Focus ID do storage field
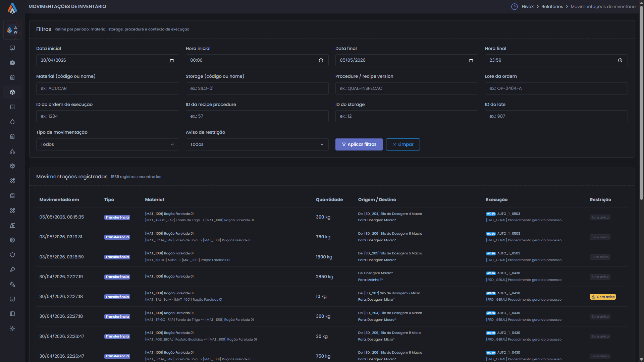The height and width of the screenshot is (362, 644). click(x=407, y=116)
